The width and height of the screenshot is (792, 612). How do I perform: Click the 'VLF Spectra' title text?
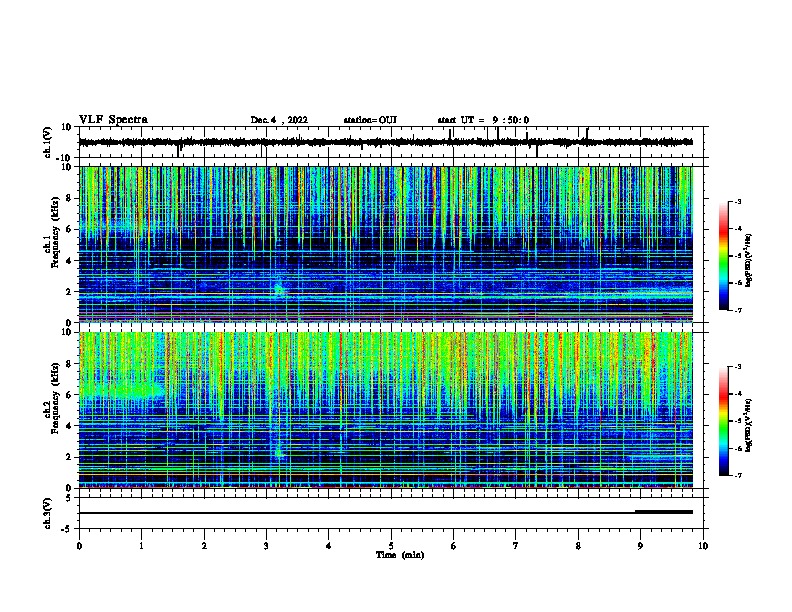click(113, 120)
